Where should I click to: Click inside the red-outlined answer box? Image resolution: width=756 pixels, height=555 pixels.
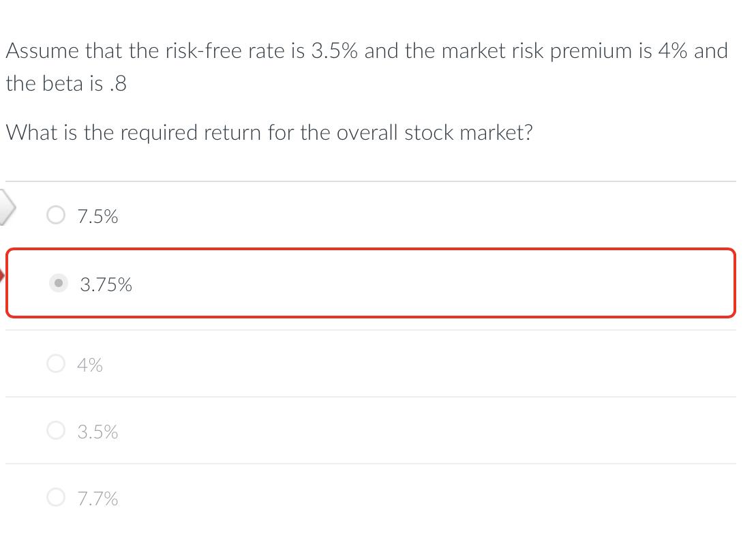point(375,283)
